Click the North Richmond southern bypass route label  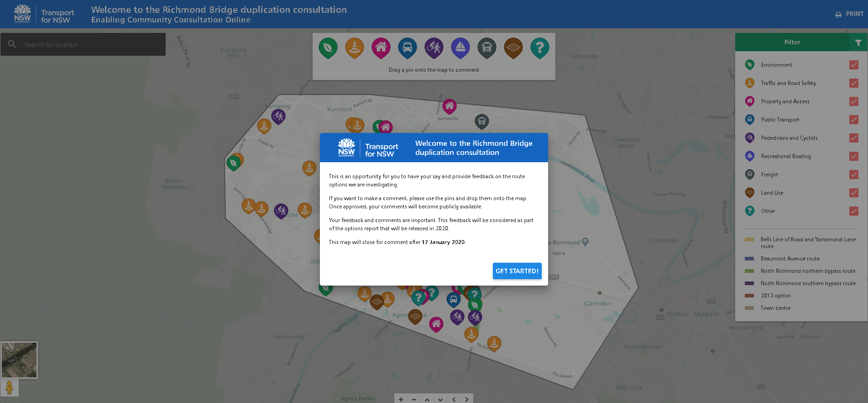pyautogui.click(x=808, y=283)
